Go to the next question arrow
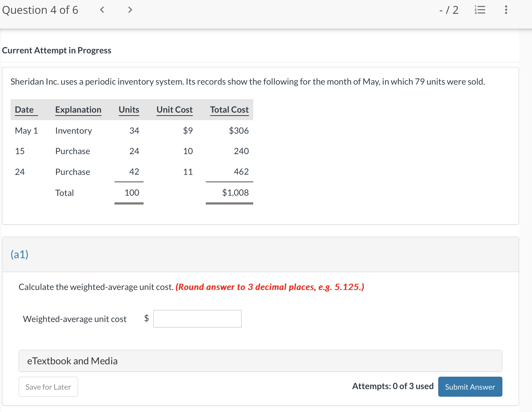Image resolution: width=532 pixels, height=412 pixels. coord(130,10)
